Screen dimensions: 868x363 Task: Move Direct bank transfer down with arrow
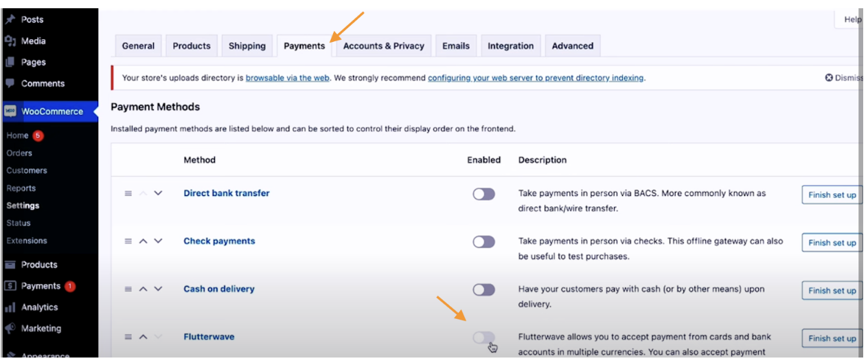(159, 194)
